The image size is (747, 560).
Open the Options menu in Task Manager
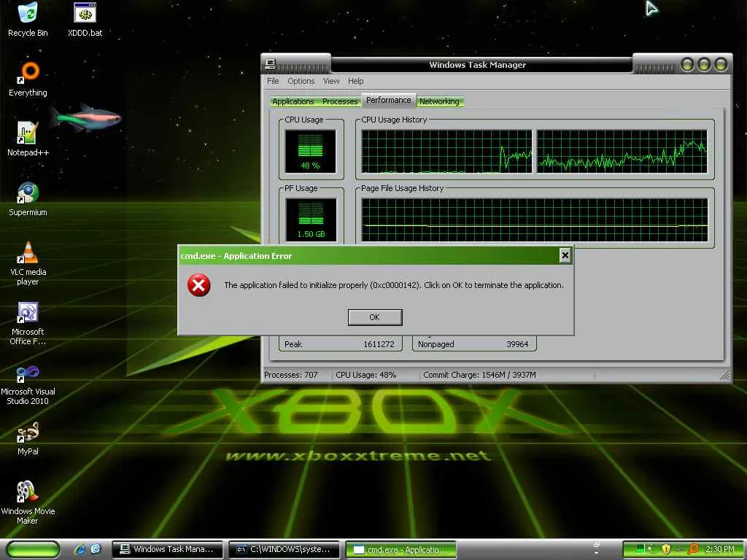pyautogui.click(x=301, y=81)
